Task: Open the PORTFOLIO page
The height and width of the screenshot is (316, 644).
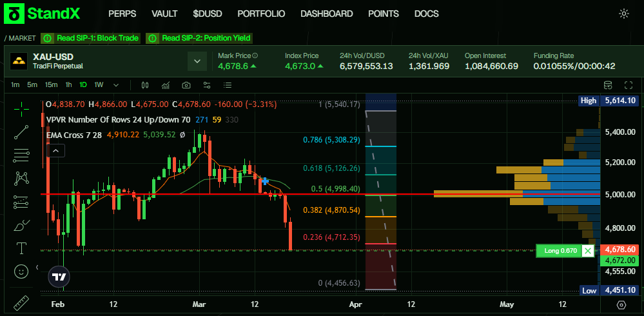Action: (261, 14)
